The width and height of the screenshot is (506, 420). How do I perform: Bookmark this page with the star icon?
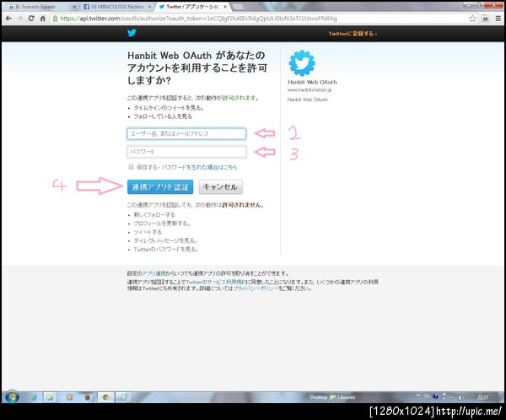click(472, 19)
